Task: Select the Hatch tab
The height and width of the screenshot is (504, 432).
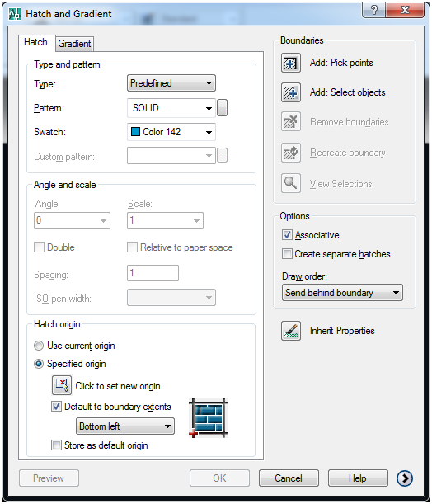Action: pos(36,42)
